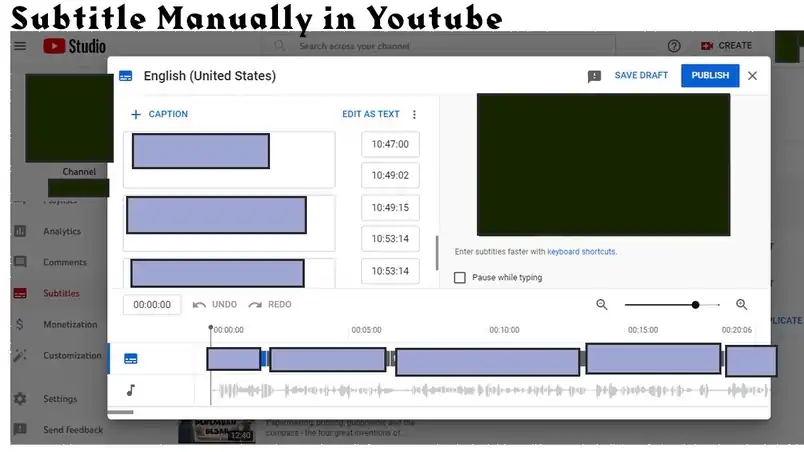Select the first caption block on timeline

pyautogui.click(x=234, y=359)
